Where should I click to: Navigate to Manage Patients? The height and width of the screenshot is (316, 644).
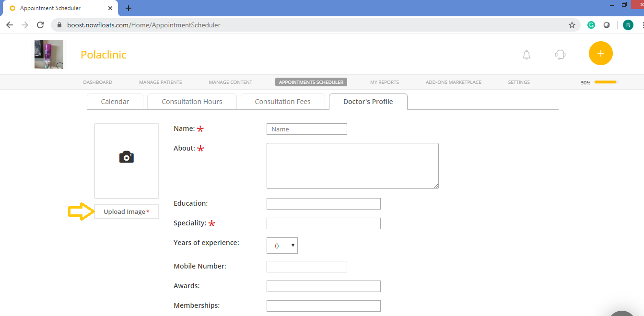160,82
